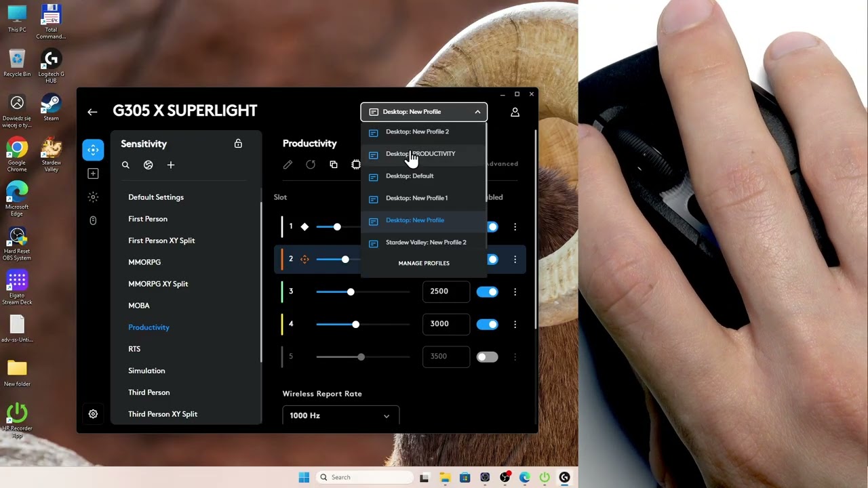The width and height of the screenshot is (868, 488).
Task: Open the mouse device sidebar icon
Action: click(x=93, y=220)
